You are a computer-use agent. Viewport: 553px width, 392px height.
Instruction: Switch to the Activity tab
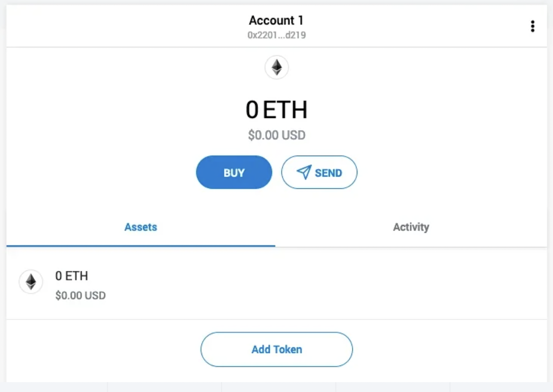click(x=411, y=227)
